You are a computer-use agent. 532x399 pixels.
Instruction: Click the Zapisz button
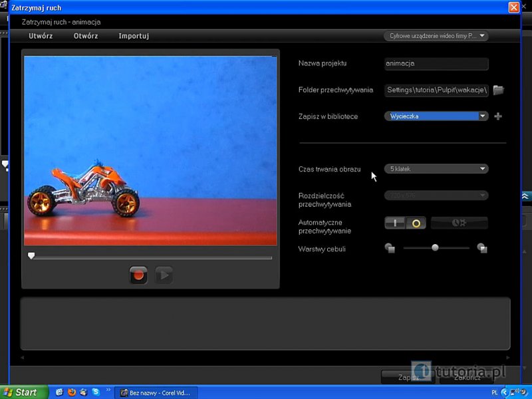tap(407, 377)
